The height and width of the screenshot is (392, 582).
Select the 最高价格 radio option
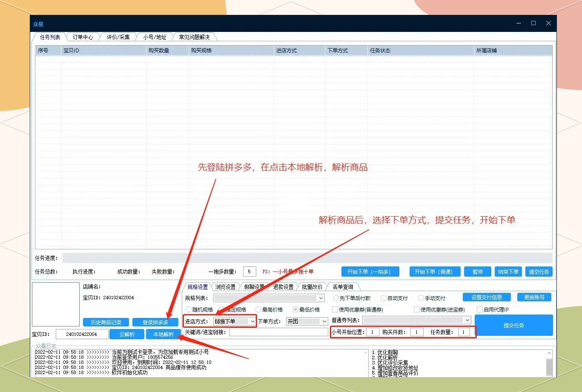(269, 310)
